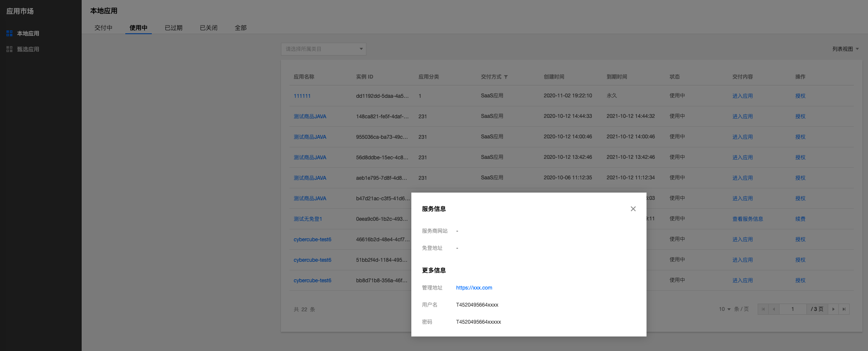Click 授权 in the 111111 row

click(x=800, y=96)
